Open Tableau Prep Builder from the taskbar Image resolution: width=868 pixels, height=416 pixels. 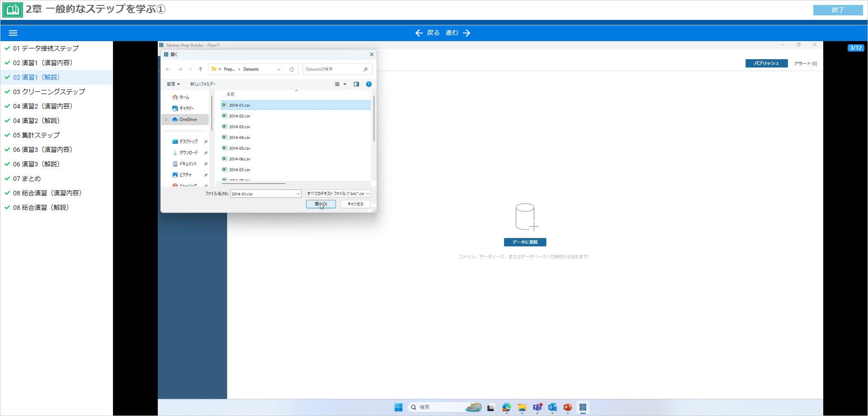[583, 407]
